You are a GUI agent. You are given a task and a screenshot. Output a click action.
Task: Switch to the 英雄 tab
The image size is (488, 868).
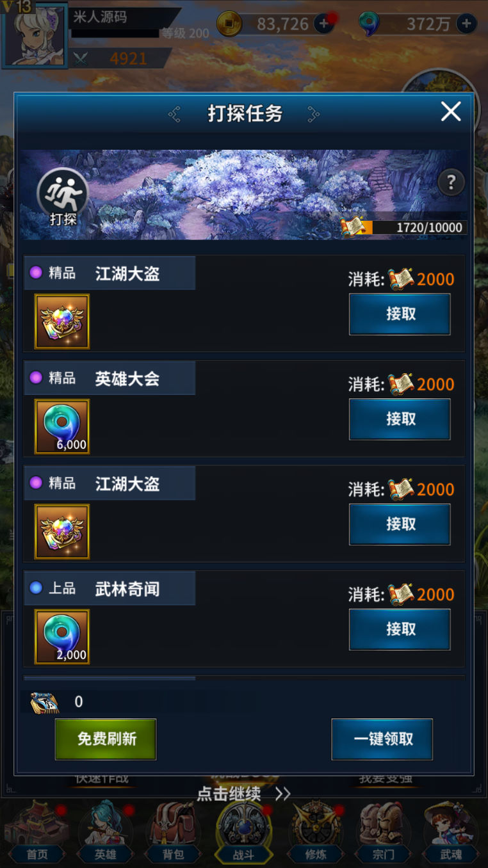click(106, 832)
